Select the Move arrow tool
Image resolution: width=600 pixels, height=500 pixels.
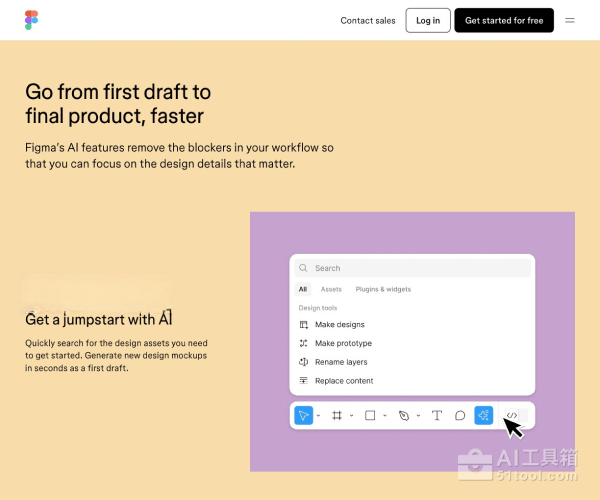click(303, 415)
